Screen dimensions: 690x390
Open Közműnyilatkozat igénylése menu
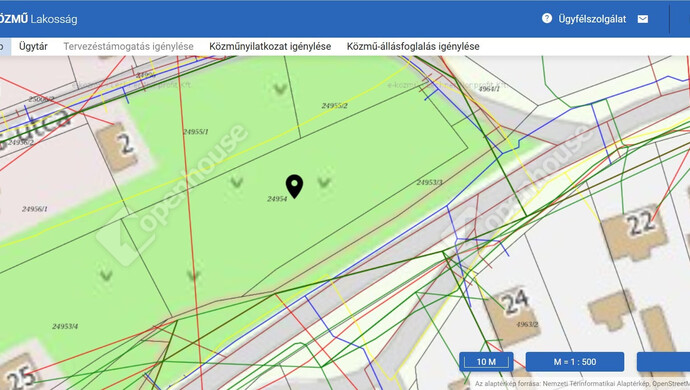click(x=270, y=46)
